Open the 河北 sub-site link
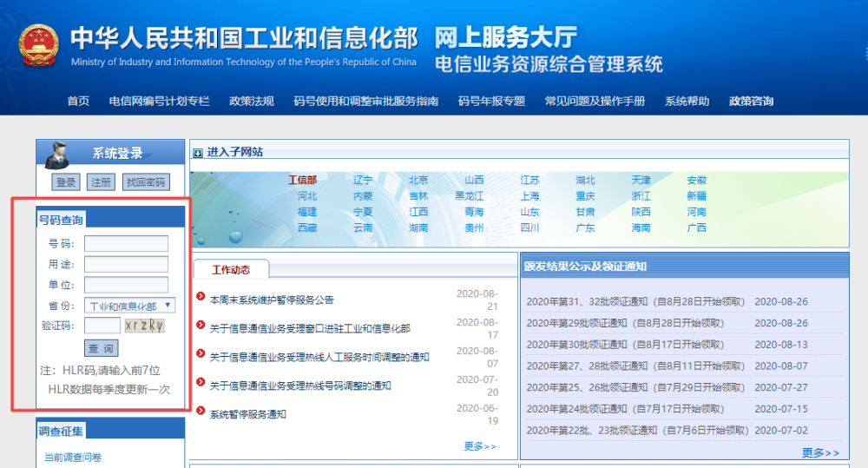868x468 pixels. pos(307,196)
